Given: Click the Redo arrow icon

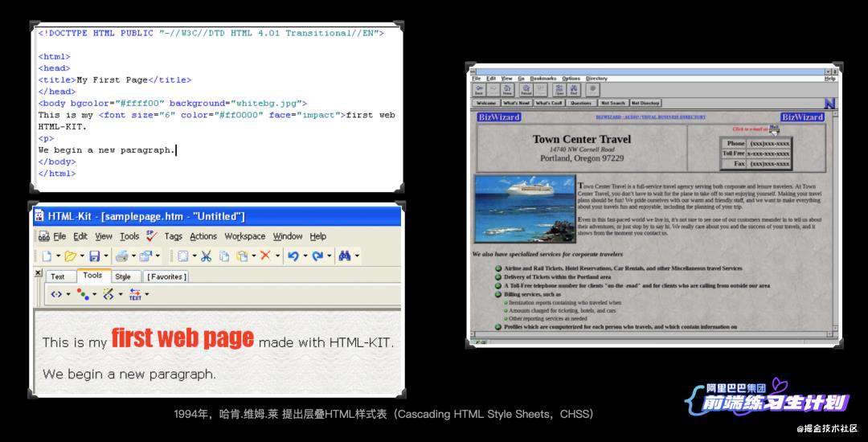Looking at the screenshot, I should coord(317,256).
